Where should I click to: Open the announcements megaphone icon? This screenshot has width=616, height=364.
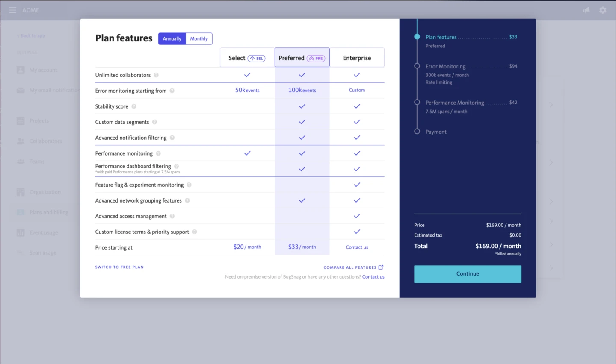pos(586,10)
